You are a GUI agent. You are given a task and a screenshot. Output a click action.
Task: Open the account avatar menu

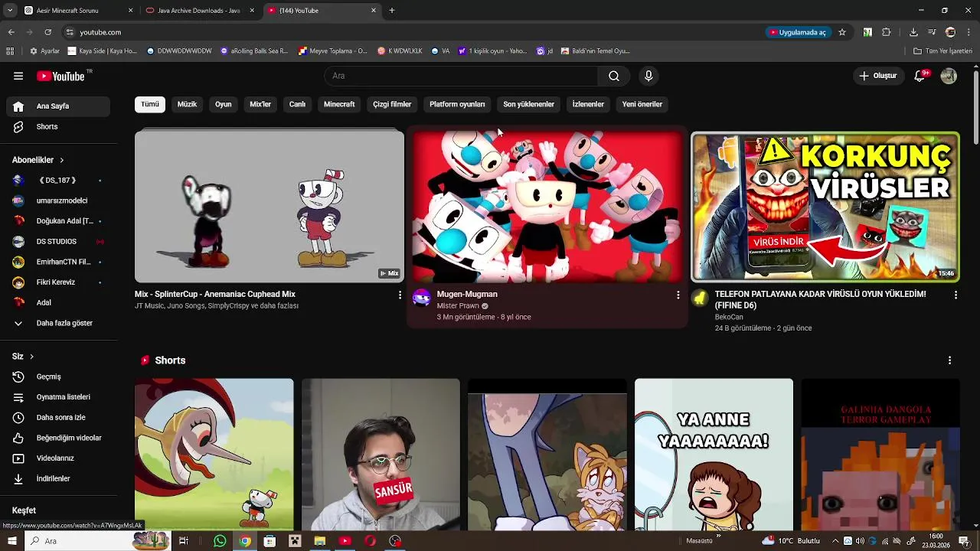[x=949, y=76]
